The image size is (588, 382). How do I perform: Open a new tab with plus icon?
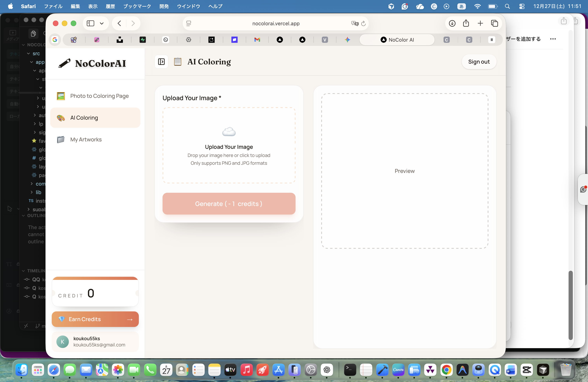pyautogui.click(x=480, y=24)
